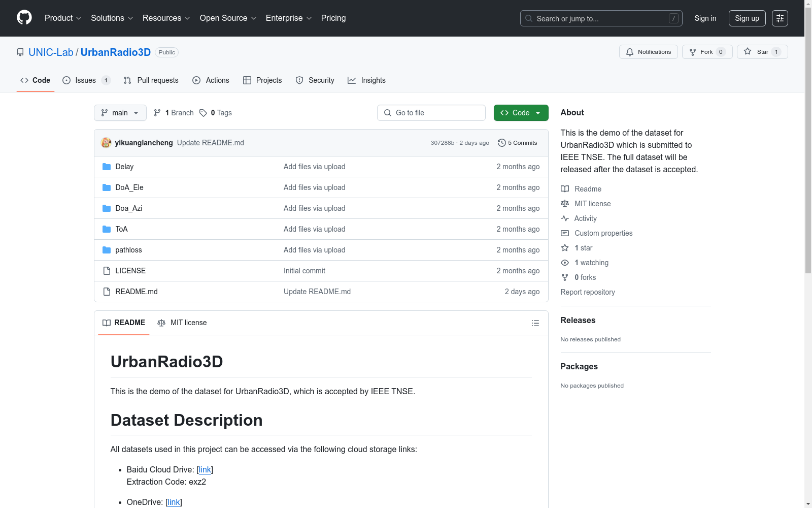Fork the repository

707,52
